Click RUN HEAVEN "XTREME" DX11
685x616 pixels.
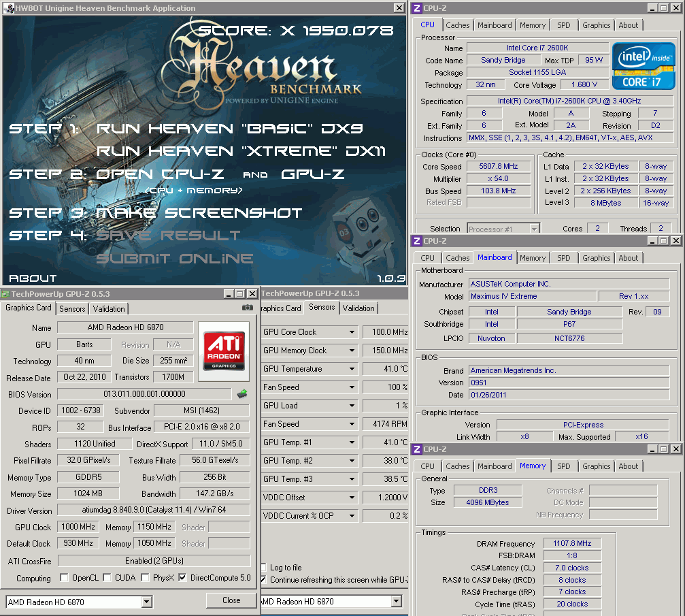click(241, 151)
